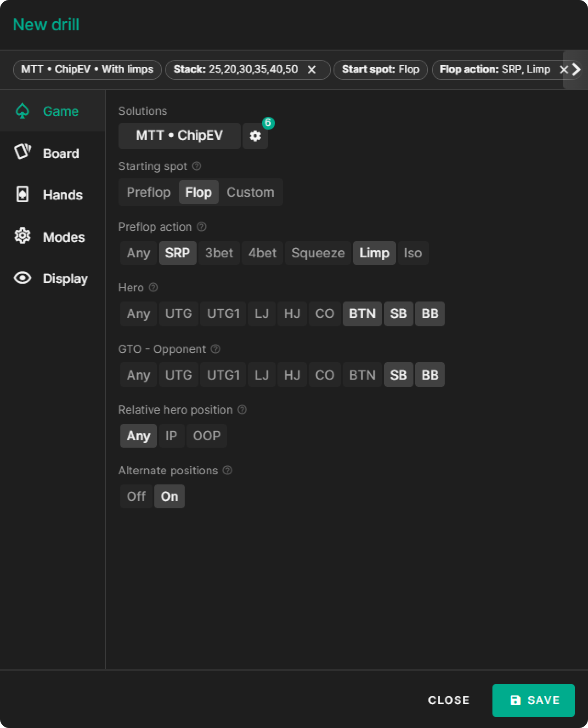Toggle the SRP preflop action
Screen dimensions: 588x728
(x=177, y=253)
